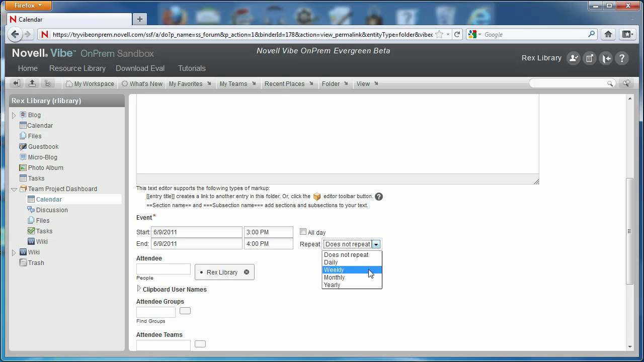Click the help icon after 'editor toolbar button'
The width and height of the screenshot is (644, 362).
click(x=379, y=197)
